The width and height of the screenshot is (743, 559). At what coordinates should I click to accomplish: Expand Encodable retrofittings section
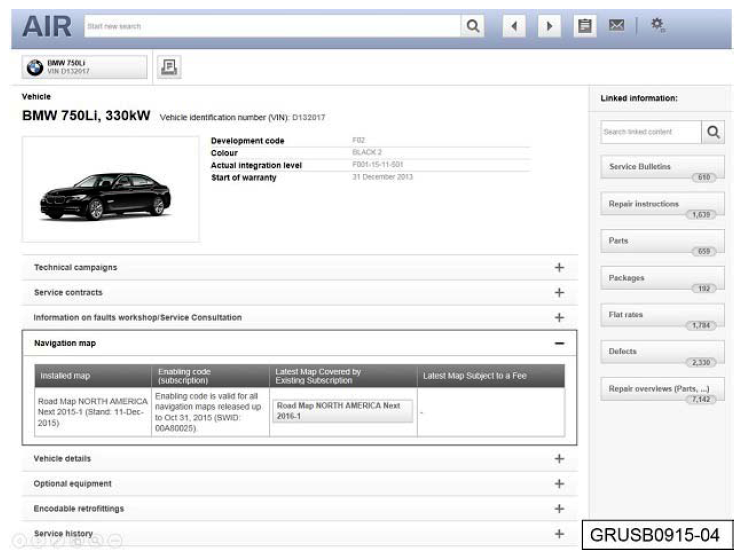click(x=299, y=509)
